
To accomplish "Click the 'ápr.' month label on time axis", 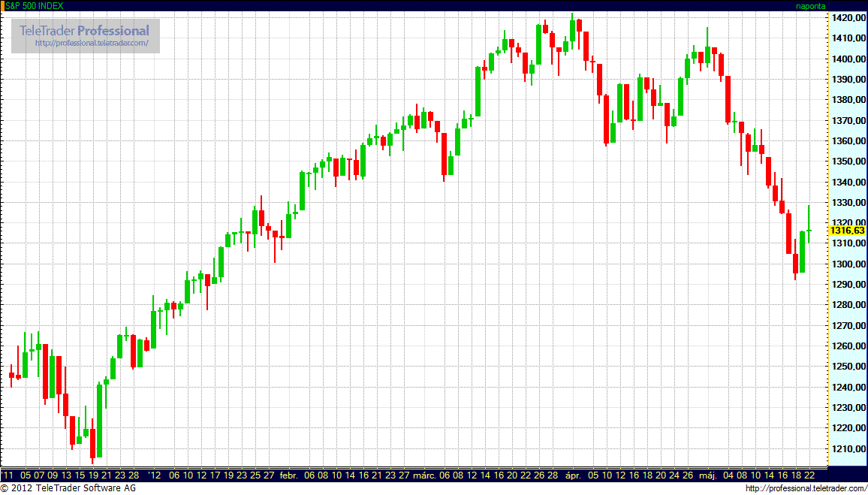I will coord(574,475).
